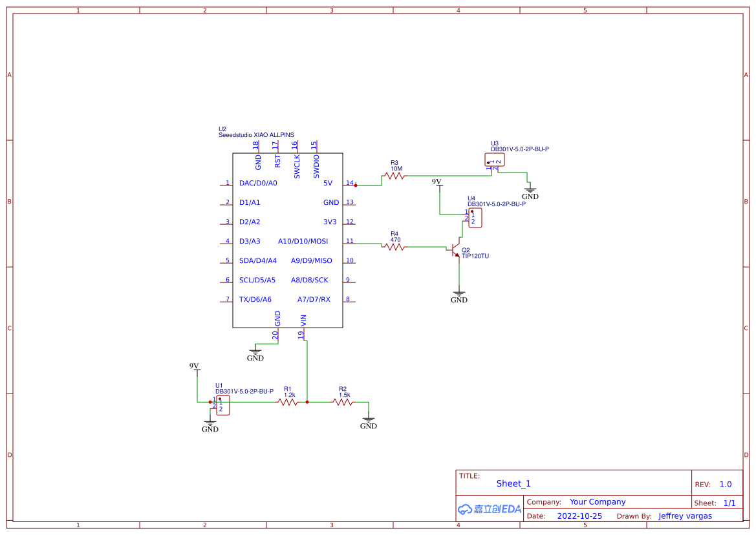The width and height of the screenshot is (756, 535).
Task: Select resistor R2 labeled 1.5k
Action: click(x=343, y=402)
